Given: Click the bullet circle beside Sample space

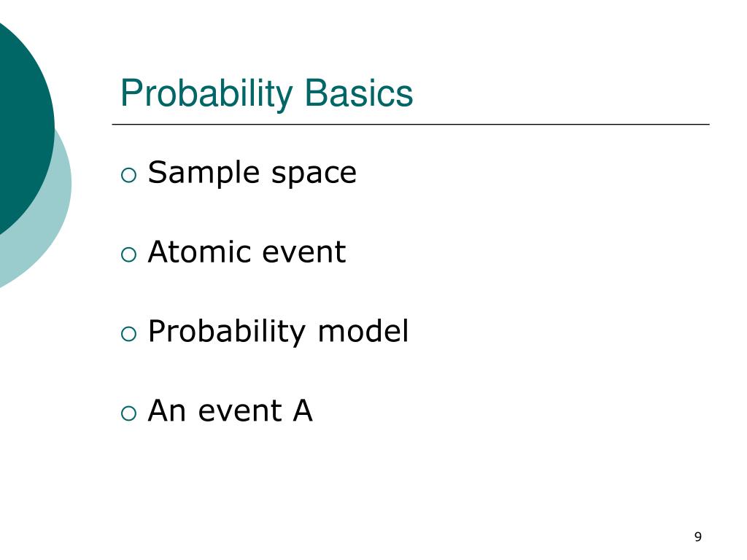Looking at the screenshot, I should click(128, 175).
